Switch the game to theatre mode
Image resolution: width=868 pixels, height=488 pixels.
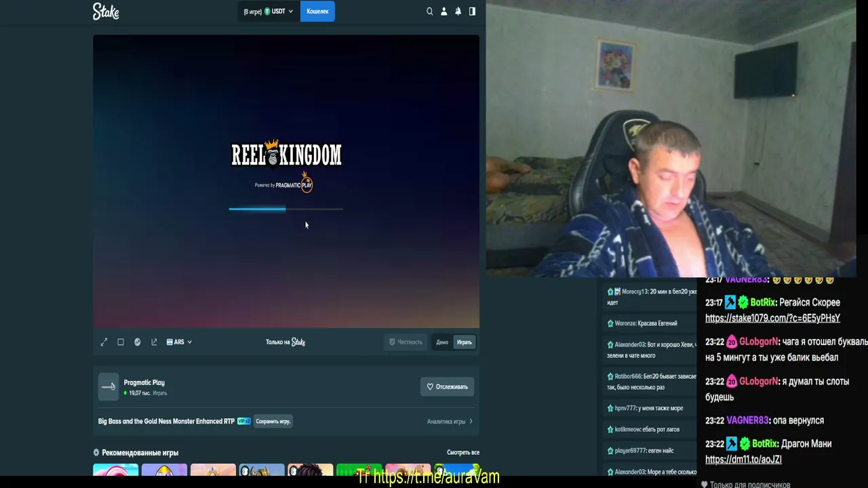pyautogui.click(x=121, y=342)
